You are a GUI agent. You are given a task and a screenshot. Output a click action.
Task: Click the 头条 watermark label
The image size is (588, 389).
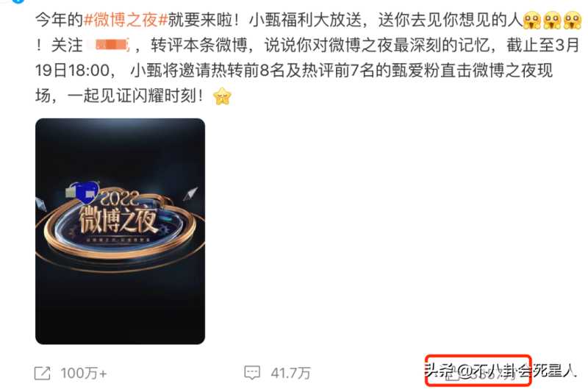(x=439, y=371)
